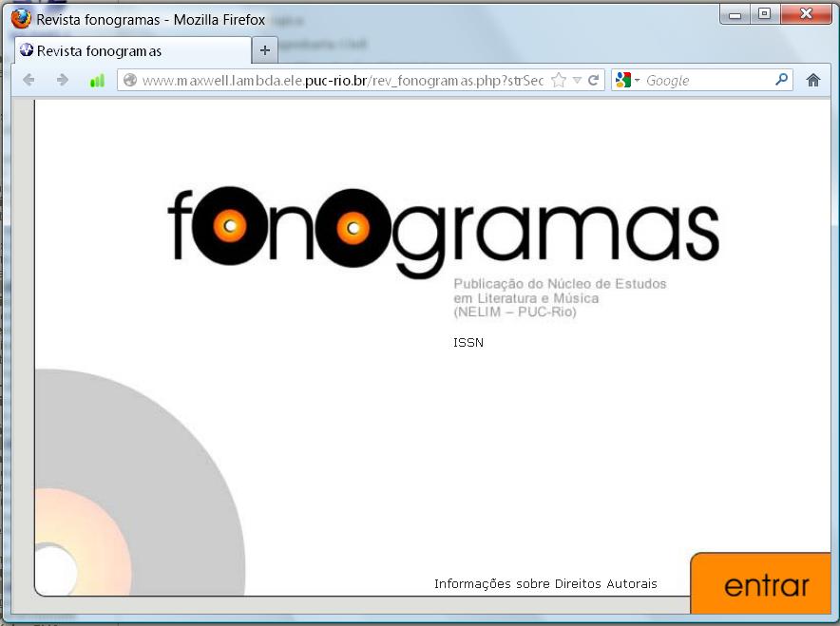840x626 pixels.
Task: Click the green signal bars icon
Action: 97,81
